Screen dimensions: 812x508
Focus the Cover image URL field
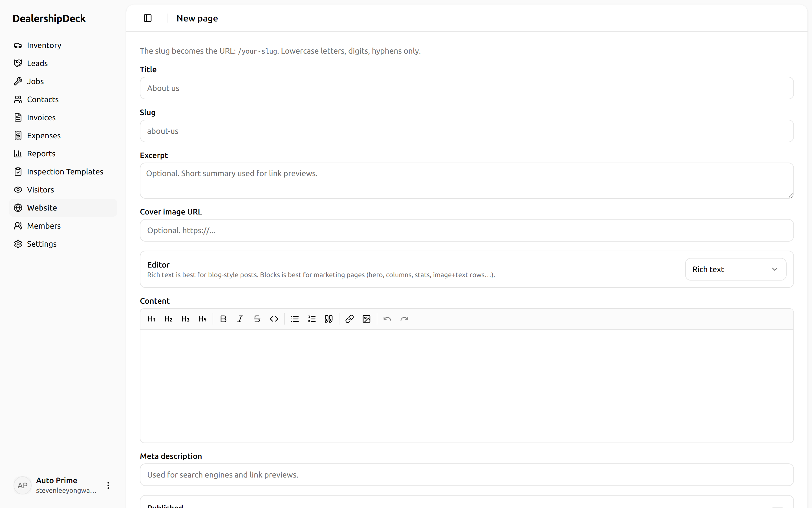pyautogui.click(x=466, y=231)
